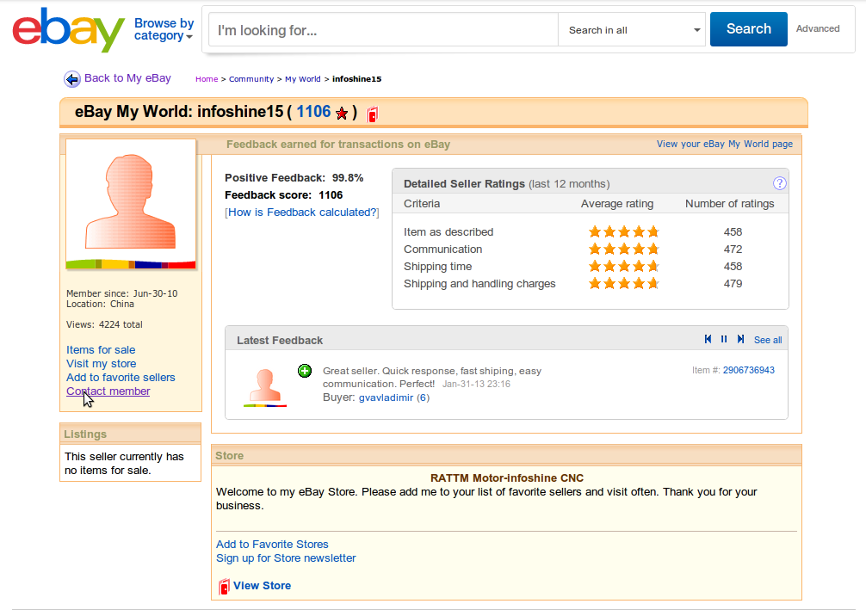Click the red star feedback icon
The width and height of the screenshot is (866, 616).
(342, 114)
